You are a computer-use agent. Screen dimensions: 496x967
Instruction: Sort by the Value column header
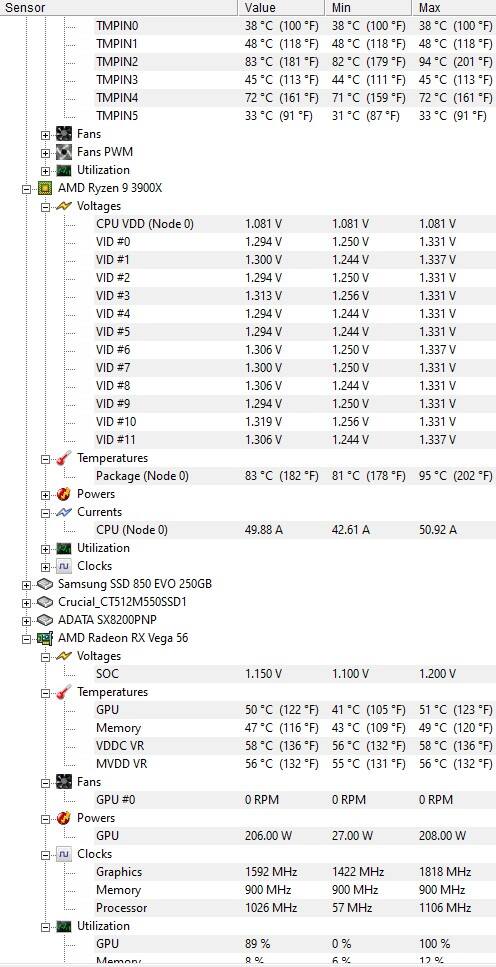tap(281, 7)
